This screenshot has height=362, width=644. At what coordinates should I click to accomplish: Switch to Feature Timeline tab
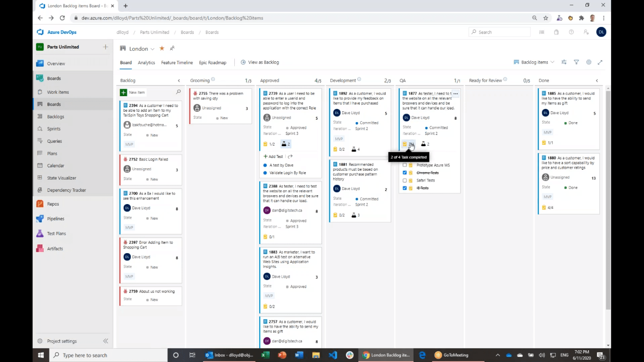click(x=177, y=63)
